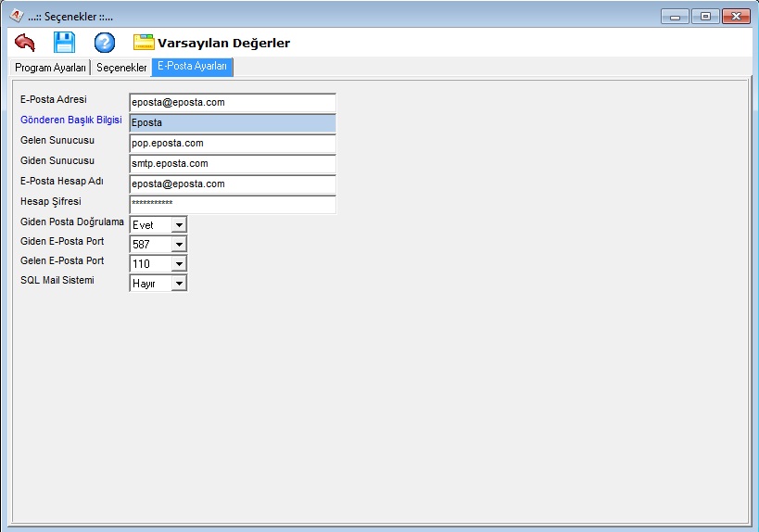Click the Hesap Şifresi password field
This screenshot has width=759, height=532.
coord(232,205)
